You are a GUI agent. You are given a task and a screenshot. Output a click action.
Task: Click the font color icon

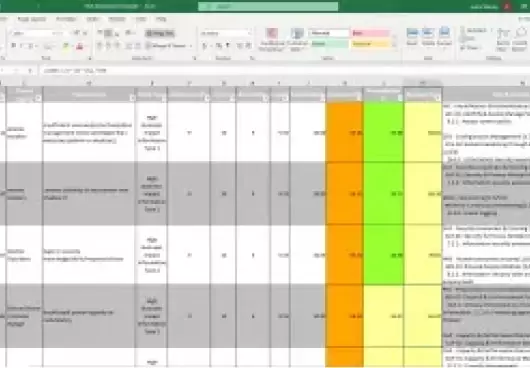point(80,46)
